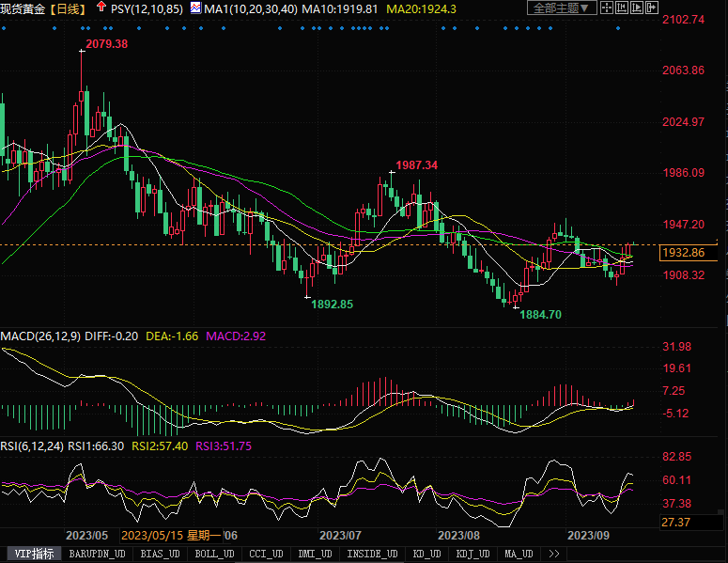Expand more indicator tabs with >> arrow
Viewport: 728px width, 563px height.
point(554,554)
